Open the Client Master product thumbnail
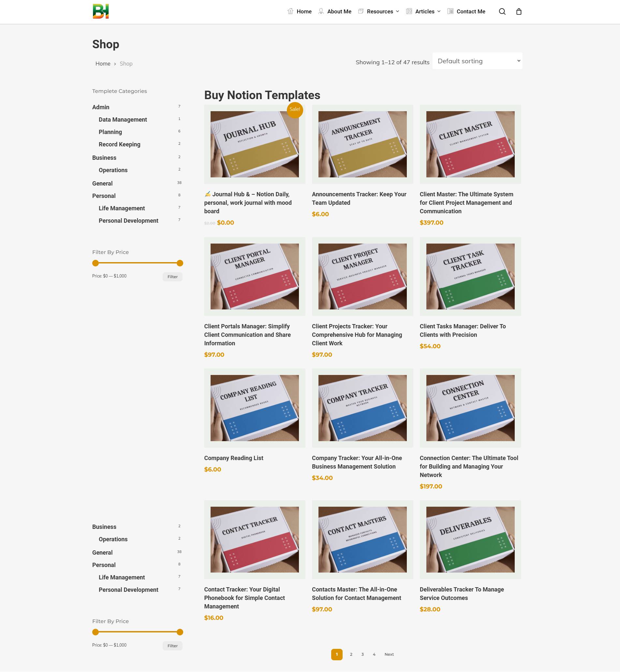Image resolution: width=620 pixels, height=672 pixels. pos(470,144)
